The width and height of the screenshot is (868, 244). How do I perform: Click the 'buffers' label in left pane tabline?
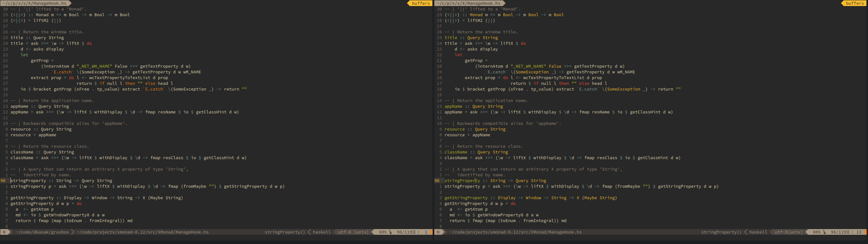point(421,3)
